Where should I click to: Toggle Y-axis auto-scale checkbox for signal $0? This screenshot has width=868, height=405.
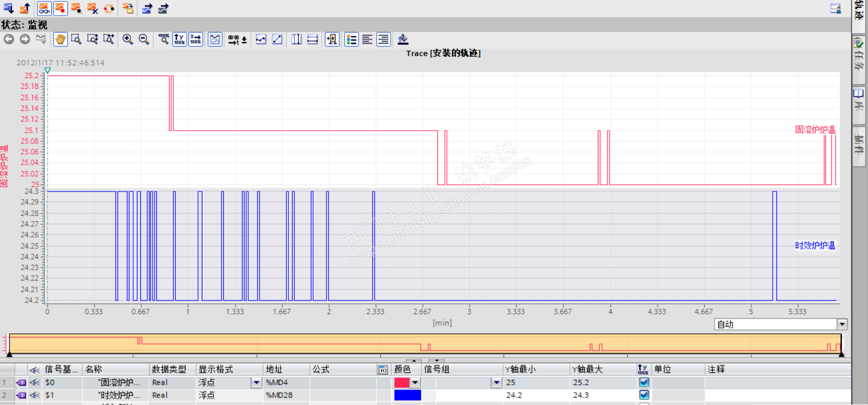(644, 383)
